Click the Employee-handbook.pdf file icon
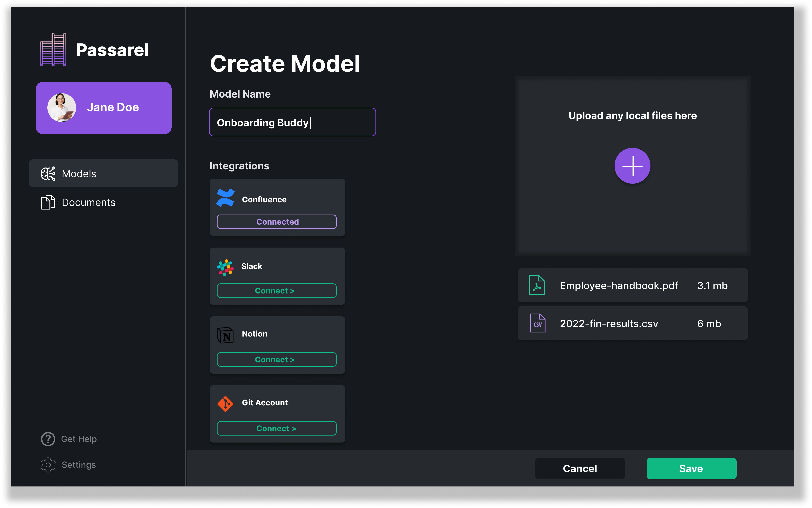The image size is (812, 508). 537,285
